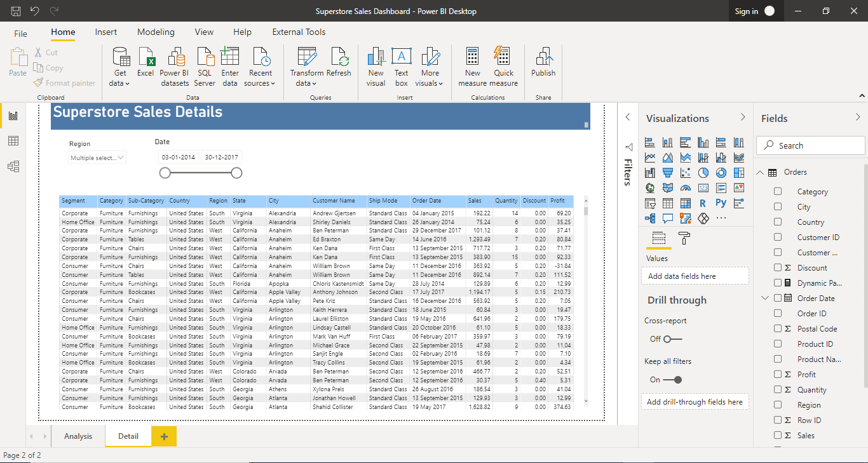Select the Scatter chart visualization
This screenshot has height=463, width=868.
click(x=685, y=173)
